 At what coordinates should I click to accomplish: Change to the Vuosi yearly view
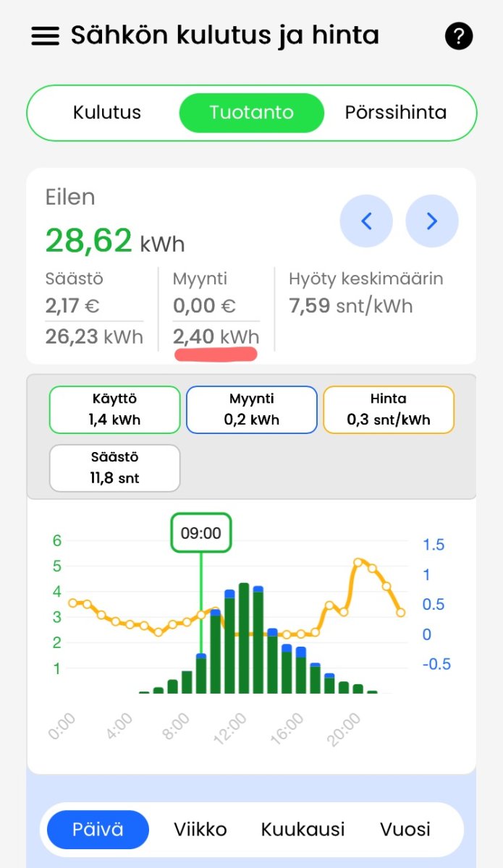[405, 830]
